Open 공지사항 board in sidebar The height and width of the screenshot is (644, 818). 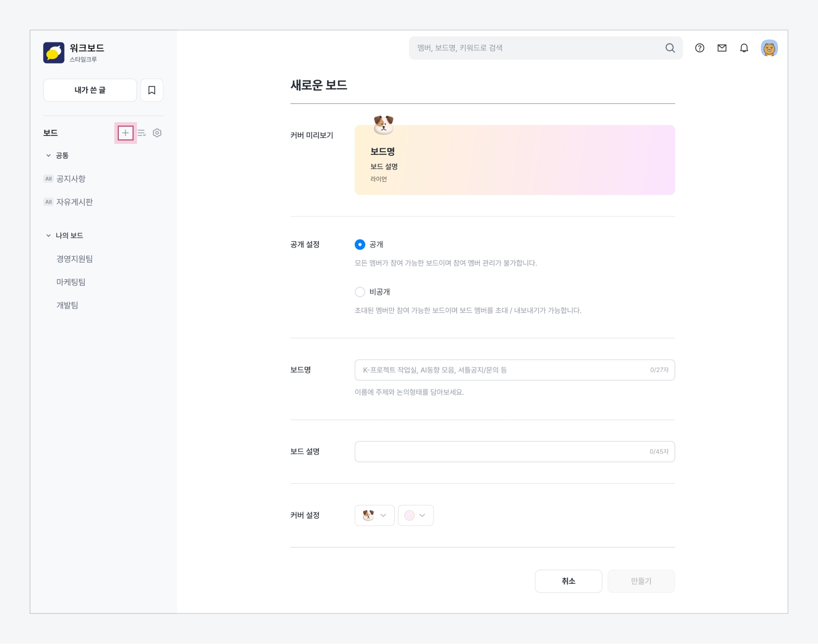[x=71, y=179]
